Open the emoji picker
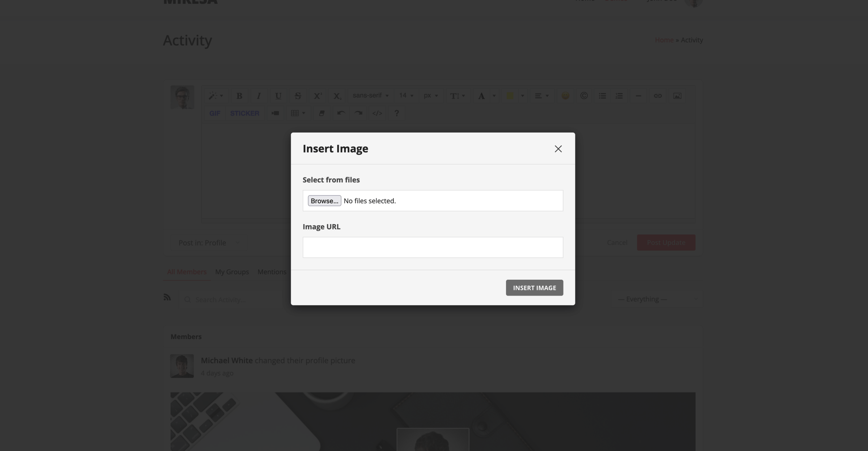Viewport: 868px width, 451px height. point(565,96)
